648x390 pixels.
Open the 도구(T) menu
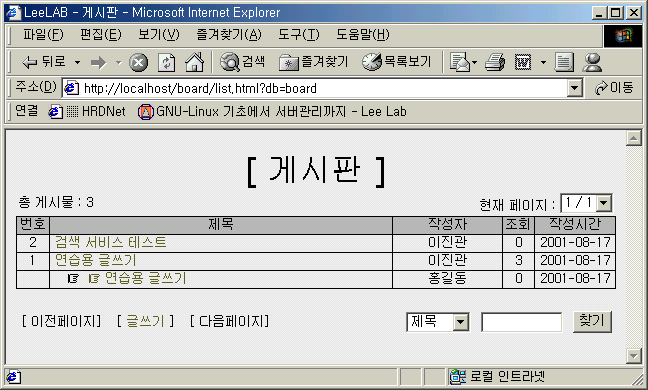[x=299, y=35]
